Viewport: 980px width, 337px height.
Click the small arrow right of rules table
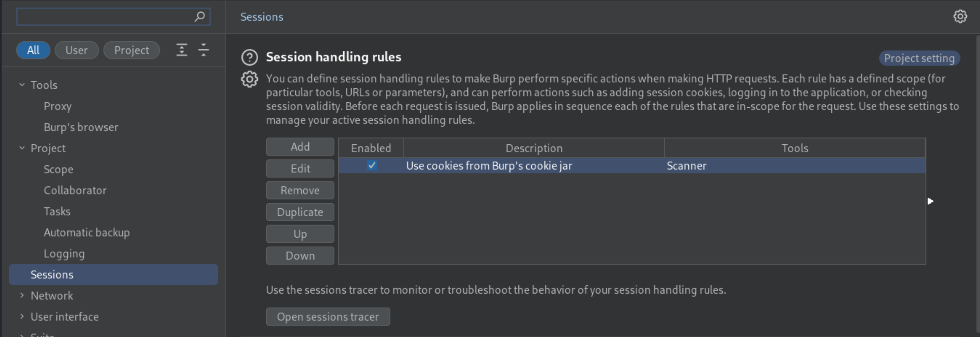[x=930, y=201]
